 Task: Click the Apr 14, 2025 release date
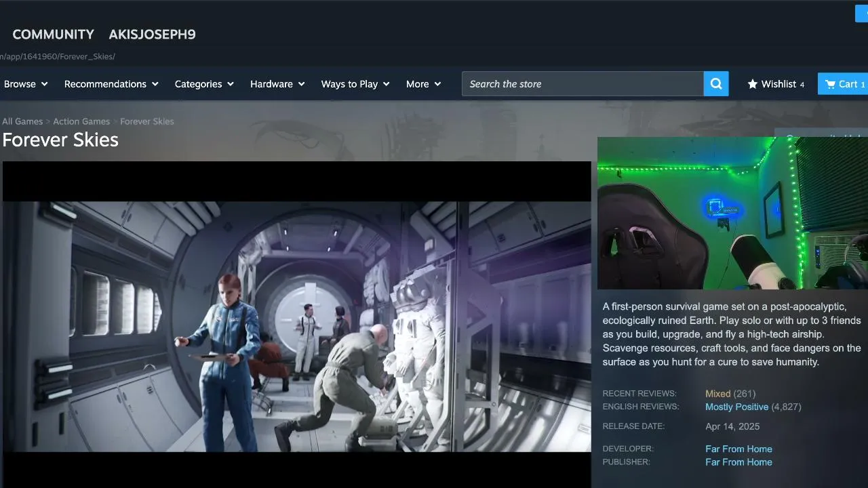coord(732,426)
